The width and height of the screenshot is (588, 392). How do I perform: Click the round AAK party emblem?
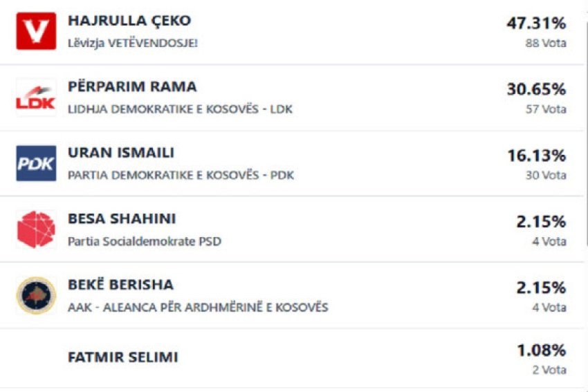pyautogui.click(x=36, y=295)
